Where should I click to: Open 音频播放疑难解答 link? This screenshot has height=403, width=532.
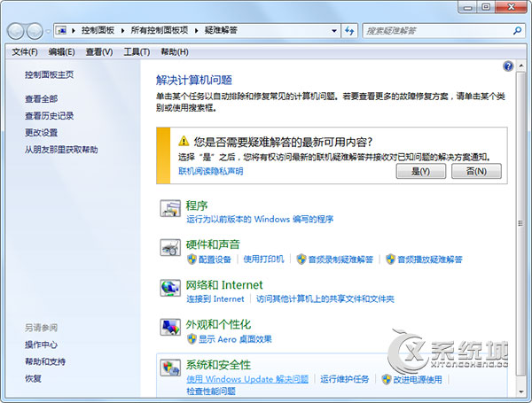pos(430,260)
